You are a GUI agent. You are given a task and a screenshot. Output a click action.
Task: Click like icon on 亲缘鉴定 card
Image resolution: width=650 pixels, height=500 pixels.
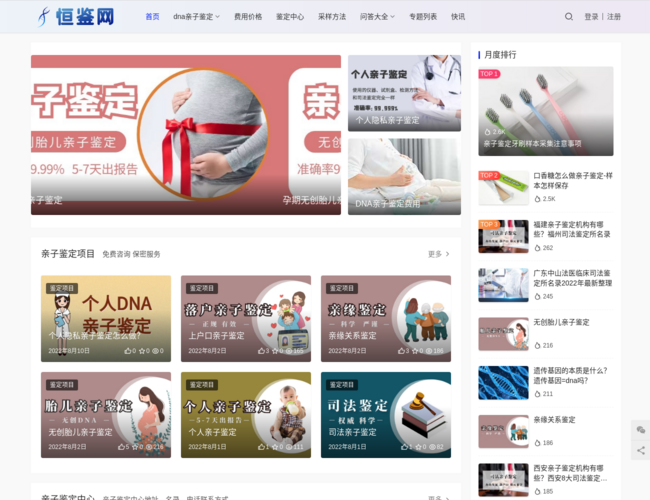coord(401,351)
